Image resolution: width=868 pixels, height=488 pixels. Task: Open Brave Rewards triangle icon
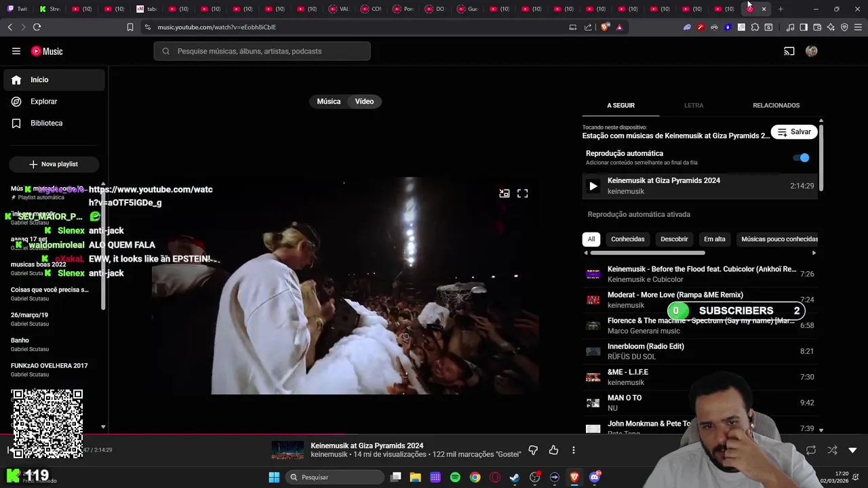[x=619, y=27]
